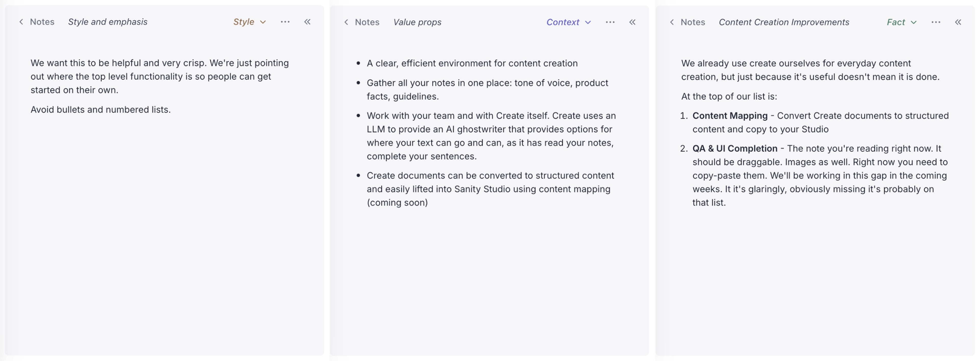Collapse the Style and emphasis note panel
This screenshot has height=361, width=980.
(307, 22)
